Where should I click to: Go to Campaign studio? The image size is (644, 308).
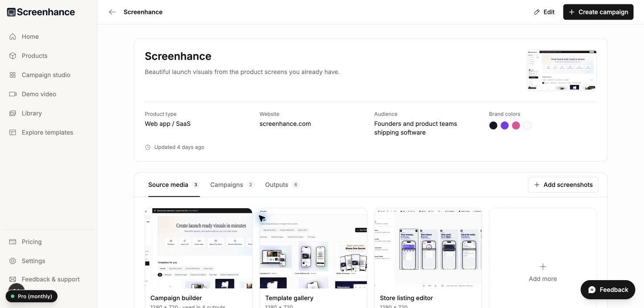[49, 75]
